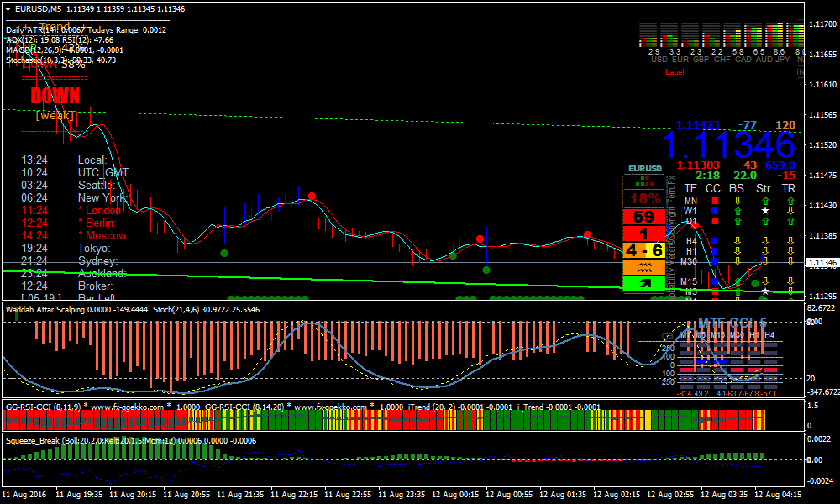840x504 pixels.
Task: Click the yellow 4 - 6 box
Action: click(x=644, y=250)
